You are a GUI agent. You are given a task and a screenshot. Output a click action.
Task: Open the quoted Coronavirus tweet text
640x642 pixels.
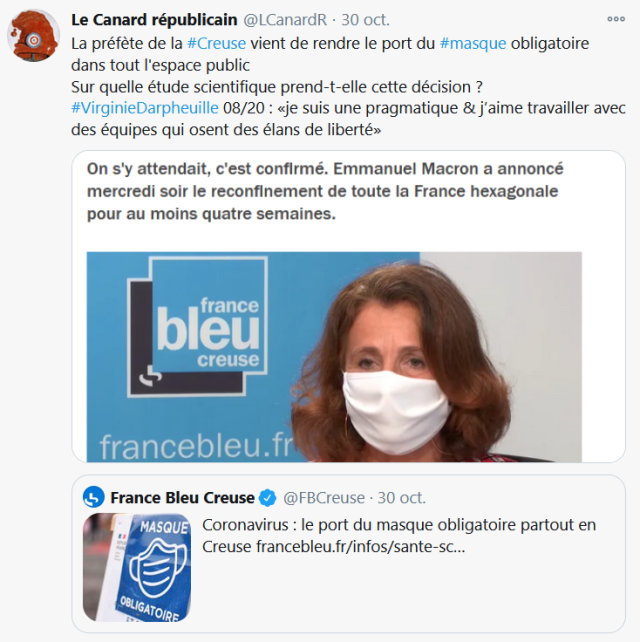pos(399,536)
